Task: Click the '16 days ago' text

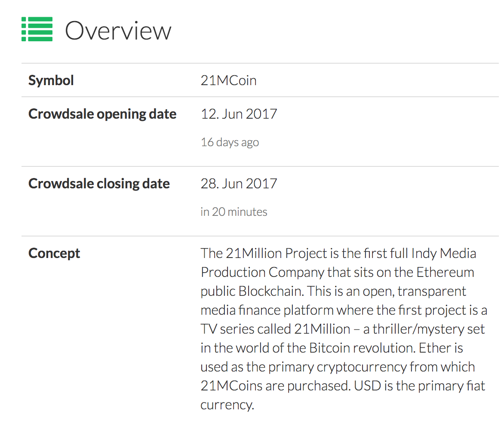Action: coord(230,142)
